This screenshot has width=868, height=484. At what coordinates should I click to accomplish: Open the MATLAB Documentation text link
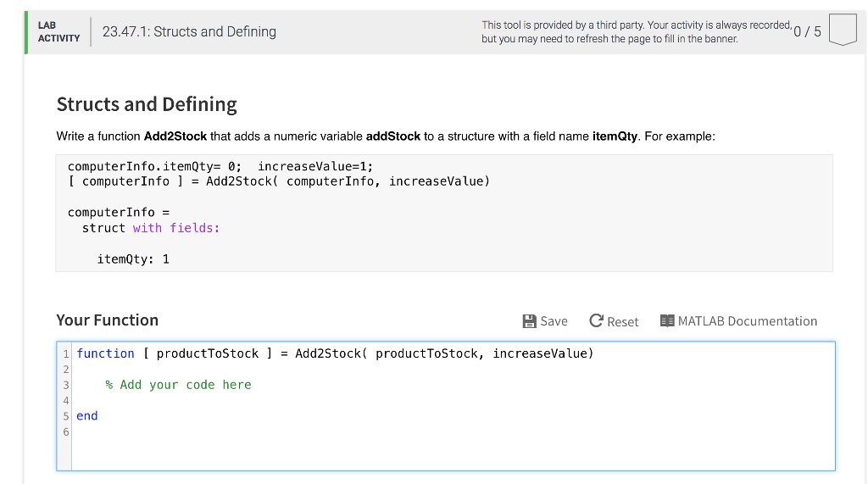click(748, 321)
